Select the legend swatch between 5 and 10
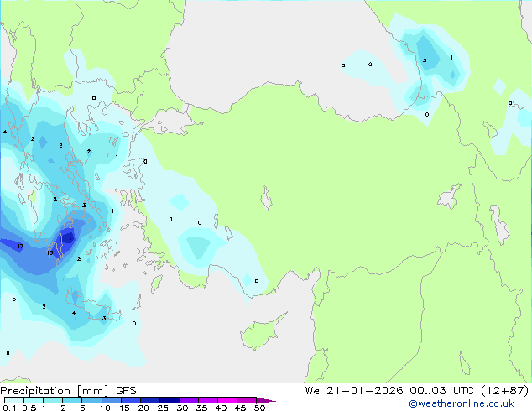This screenshot has width=532, height=411. tap(91, 400)
